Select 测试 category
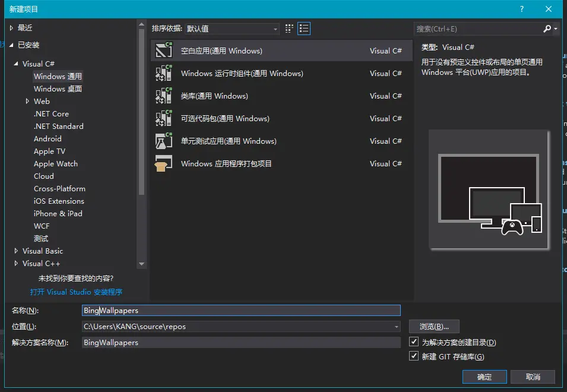The width and height of the screenshot is (567, 392). click(41, 239)
